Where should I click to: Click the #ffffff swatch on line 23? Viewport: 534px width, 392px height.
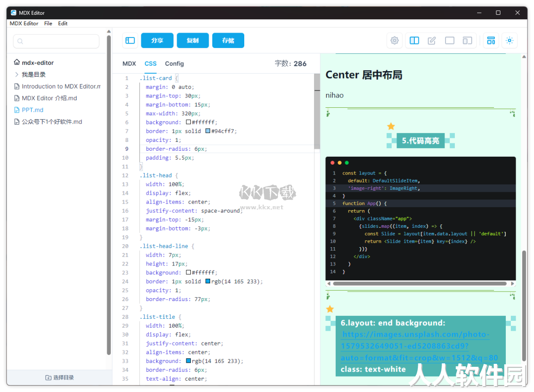click(188, 272)
